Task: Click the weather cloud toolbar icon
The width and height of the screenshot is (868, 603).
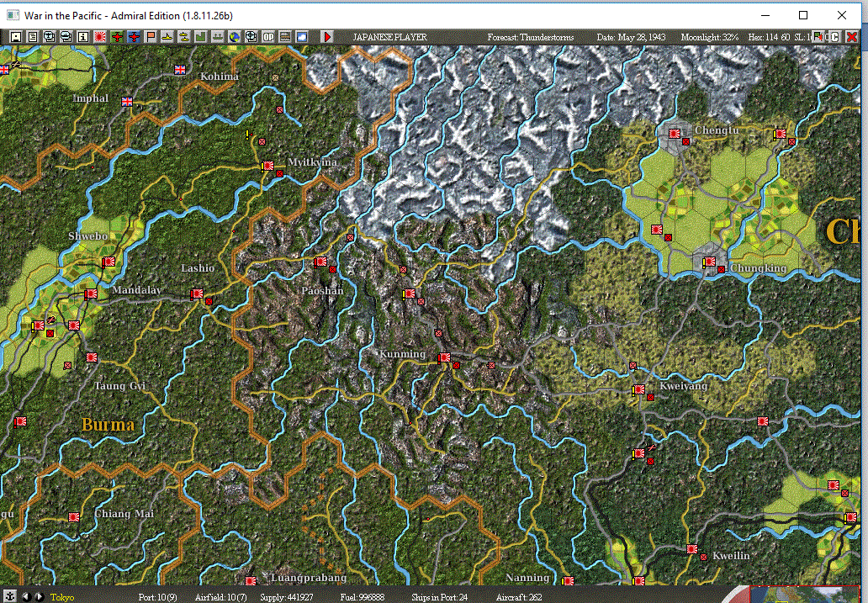Action: [x=302, y=37]
